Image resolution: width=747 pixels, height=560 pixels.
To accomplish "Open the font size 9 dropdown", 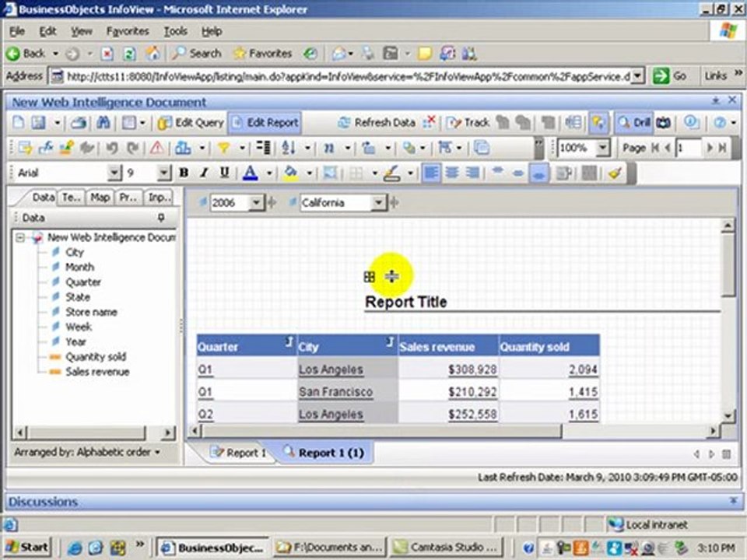I will tap(164, 173).
